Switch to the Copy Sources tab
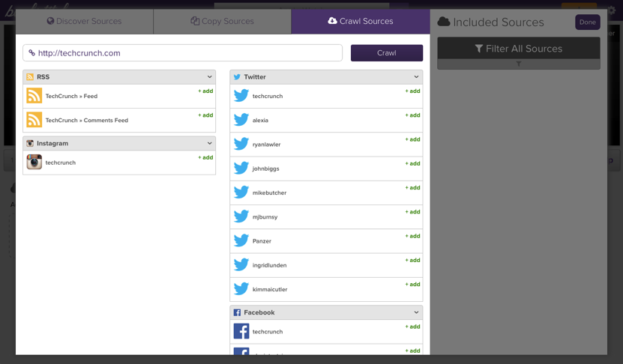The image size is (623, 364). tap(222, 22)
